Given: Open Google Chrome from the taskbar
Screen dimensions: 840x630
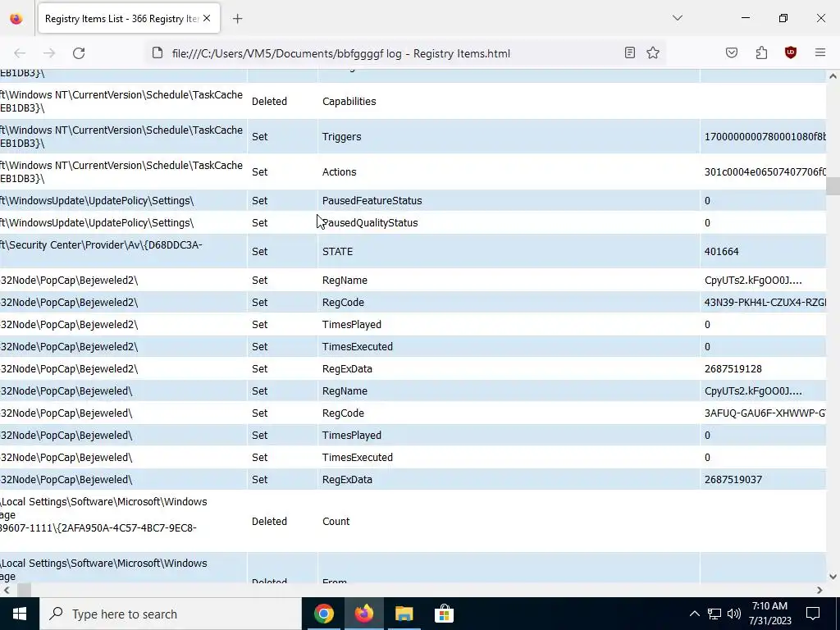Looking at the screenshot, I should (323, 614).
